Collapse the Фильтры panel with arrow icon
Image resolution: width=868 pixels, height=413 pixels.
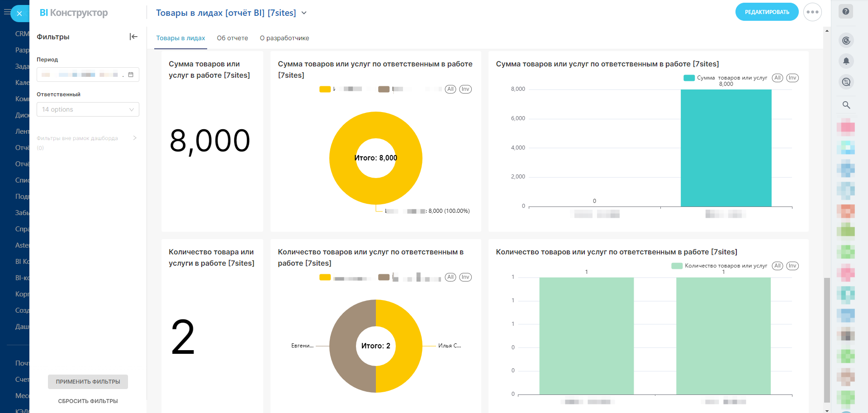coord(133,37)
